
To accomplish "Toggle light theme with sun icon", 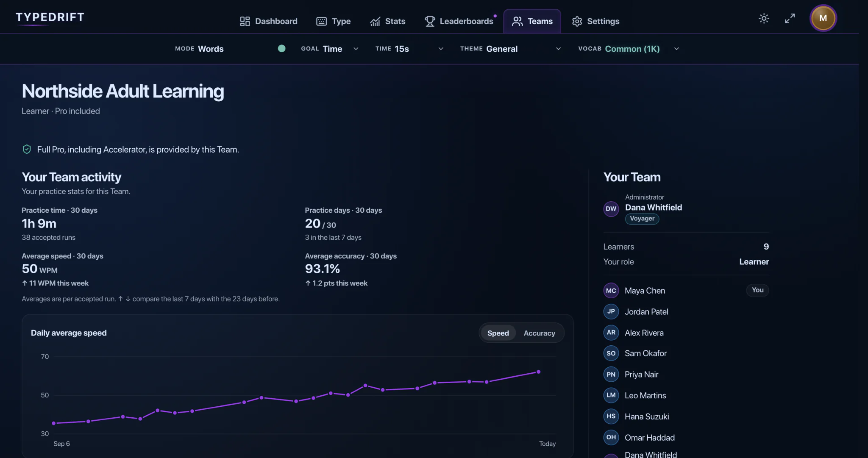I will [x=764, y=18].
